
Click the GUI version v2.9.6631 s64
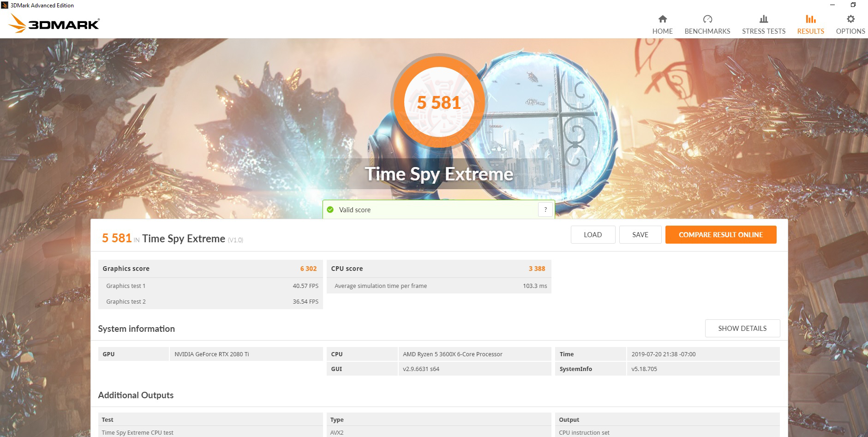(421, 369)
